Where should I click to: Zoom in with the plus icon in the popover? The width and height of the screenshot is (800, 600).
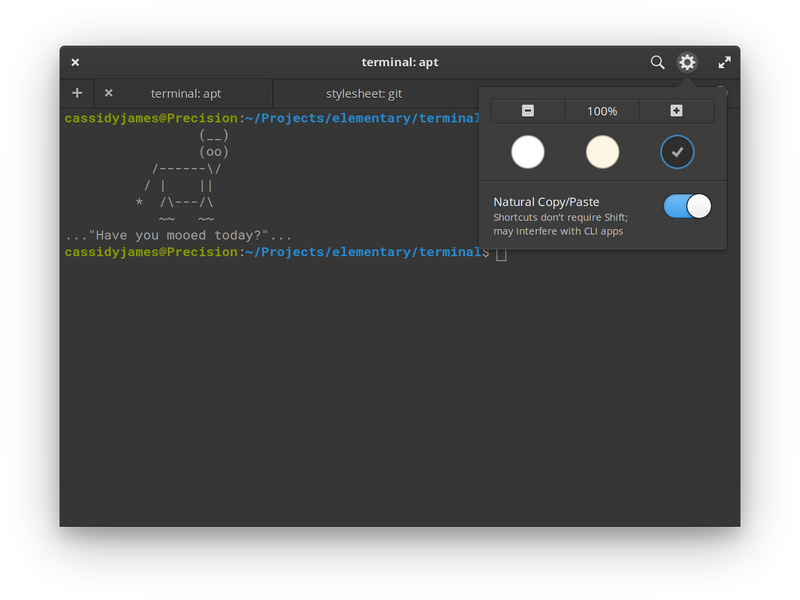pos(677,111)
